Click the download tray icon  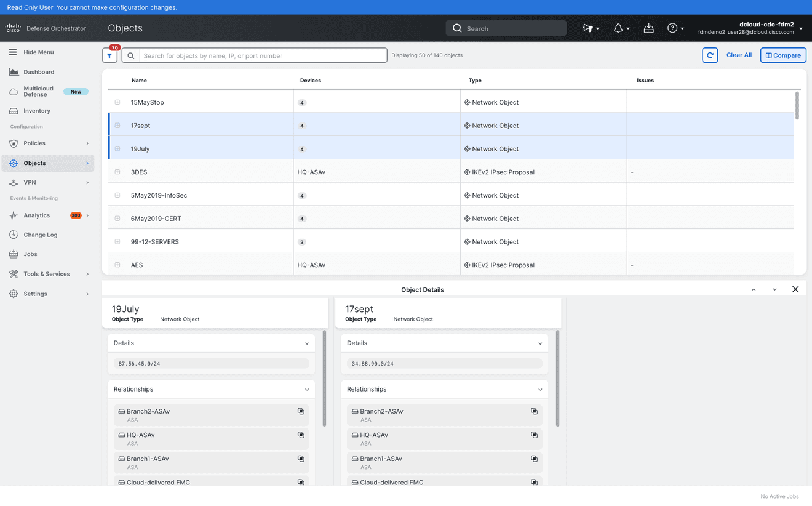(649, 28)
